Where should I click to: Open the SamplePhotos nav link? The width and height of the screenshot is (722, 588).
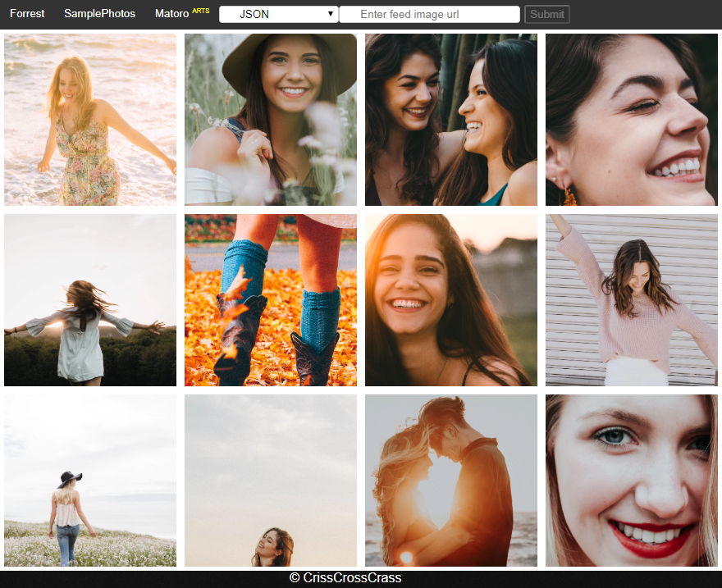[x=100, y=14]
